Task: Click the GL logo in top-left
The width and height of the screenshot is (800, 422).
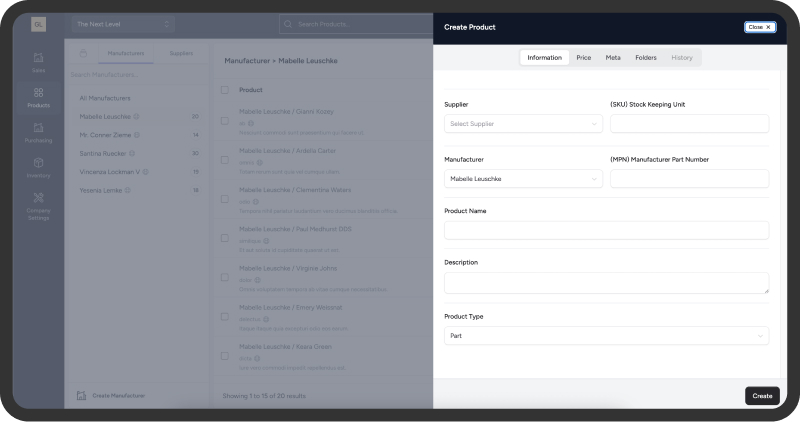Action: click(38, 24)
